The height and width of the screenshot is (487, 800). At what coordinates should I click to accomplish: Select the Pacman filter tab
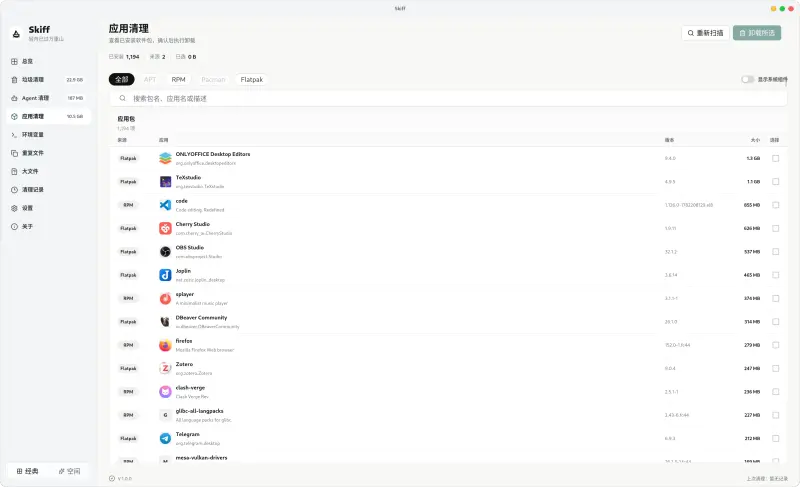(213, 80)
